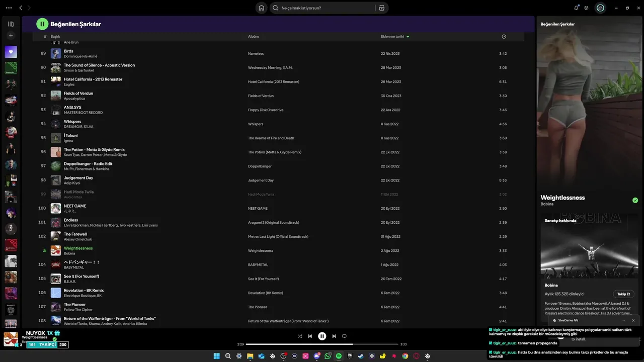Open the Friend Activity icon
644x362 pixels.
[x=587, y=8]
